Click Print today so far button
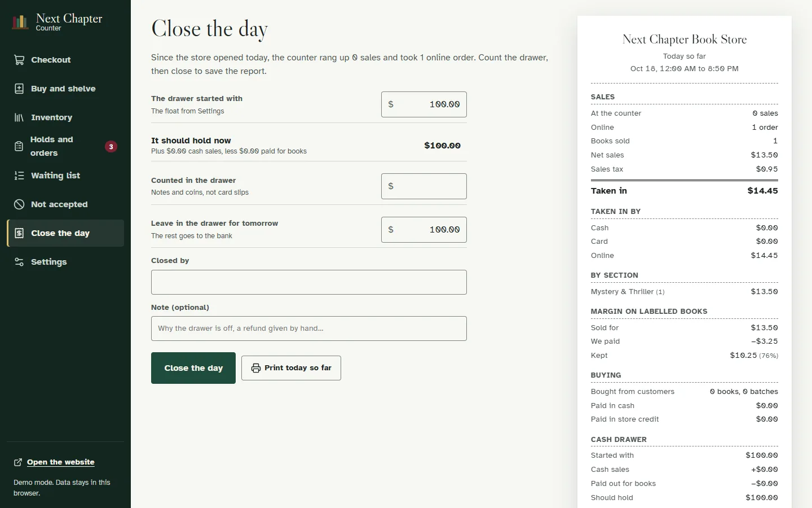 tap(291, 368)
